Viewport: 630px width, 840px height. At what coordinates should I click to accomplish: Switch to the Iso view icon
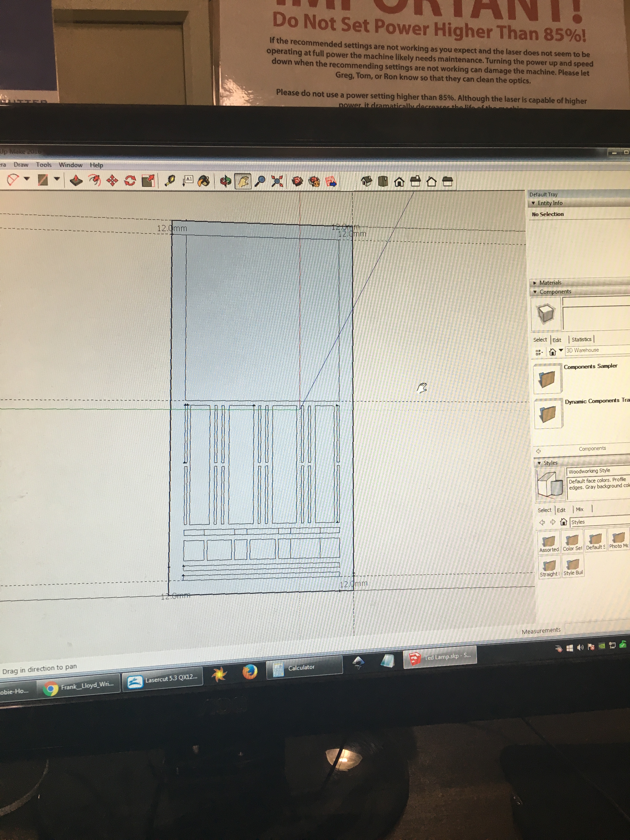tap(366, 181)
